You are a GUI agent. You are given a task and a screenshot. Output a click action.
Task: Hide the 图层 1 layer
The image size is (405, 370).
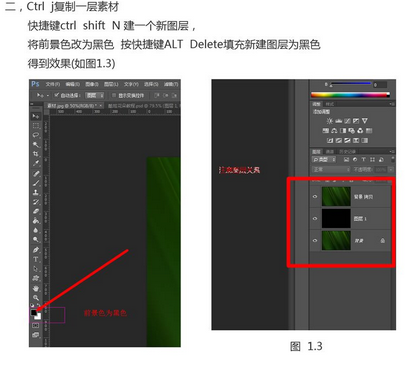(315, 219)
